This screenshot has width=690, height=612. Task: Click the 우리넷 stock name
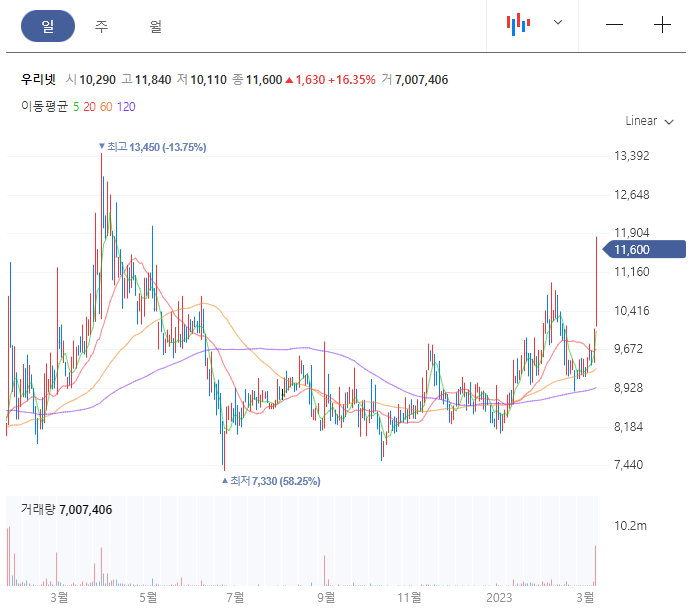click(38, 80)
